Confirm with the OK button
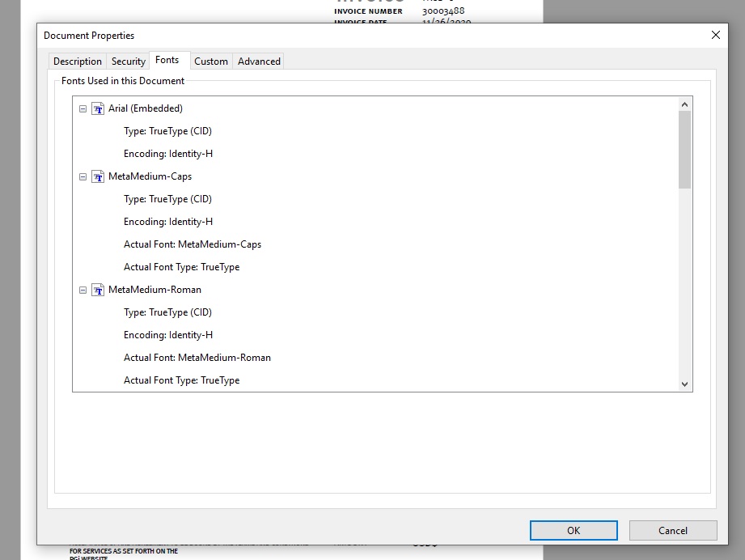This screenshot has height=560, width=745. click(x=574, y=531)
